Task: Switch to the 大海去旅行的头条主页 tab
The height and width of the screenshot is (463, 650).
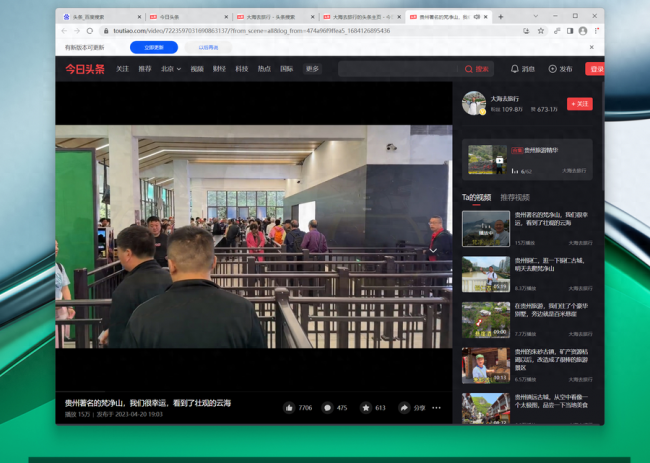Action: click(x=361, y=17)
